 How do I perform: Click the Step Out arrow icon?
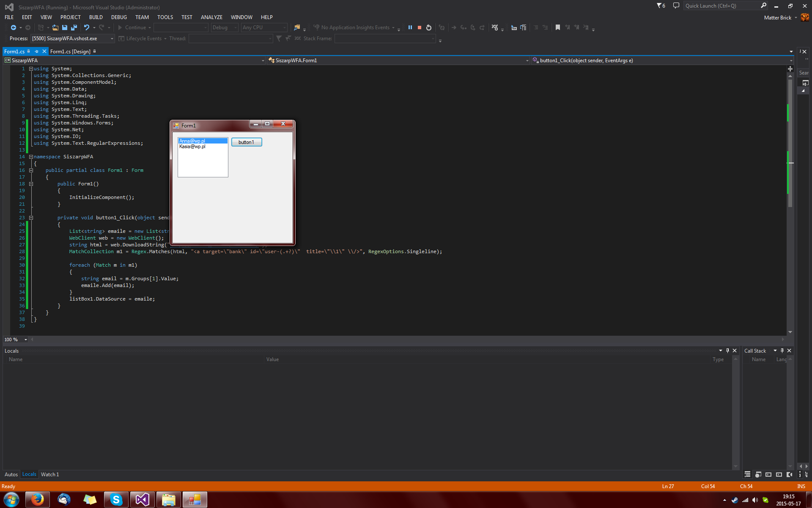click(x=482, y=28)
